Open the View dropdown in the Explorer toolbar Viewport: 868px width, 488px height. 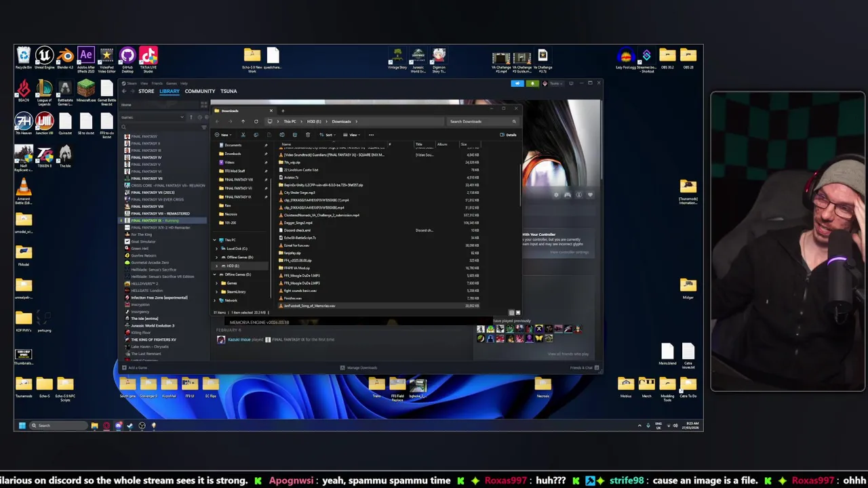pyautogui.click(x=353, y=135)
